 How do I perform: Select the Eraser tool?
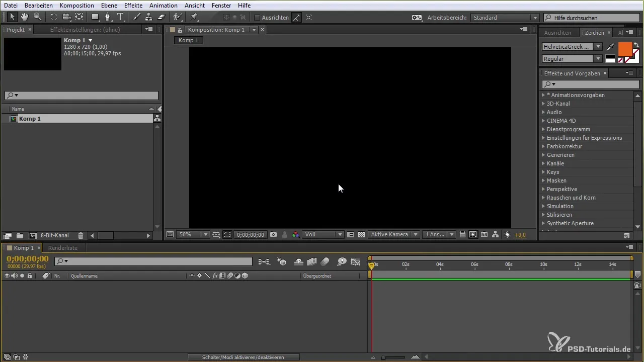coord(161,17)
